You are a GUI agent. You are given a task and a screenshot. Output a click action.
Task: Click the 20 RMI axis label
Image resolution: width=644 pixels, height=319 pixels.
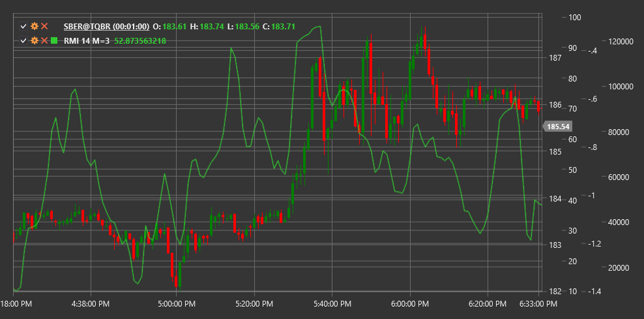pos(573,262)
